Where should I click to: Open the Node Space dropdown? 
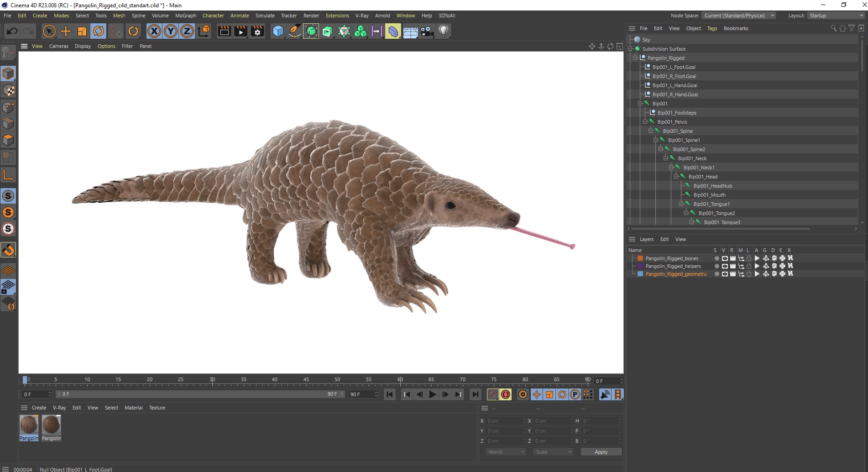pos(739,16)
